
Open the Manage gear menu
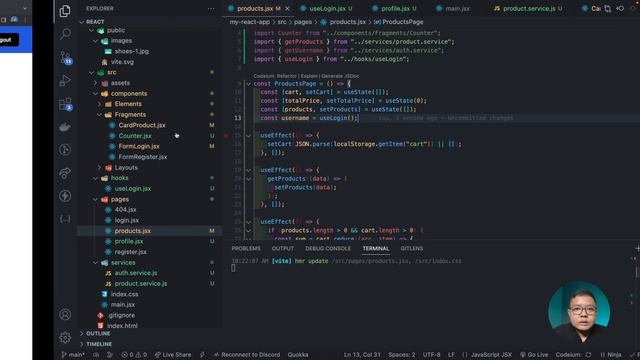coord(65,338)
